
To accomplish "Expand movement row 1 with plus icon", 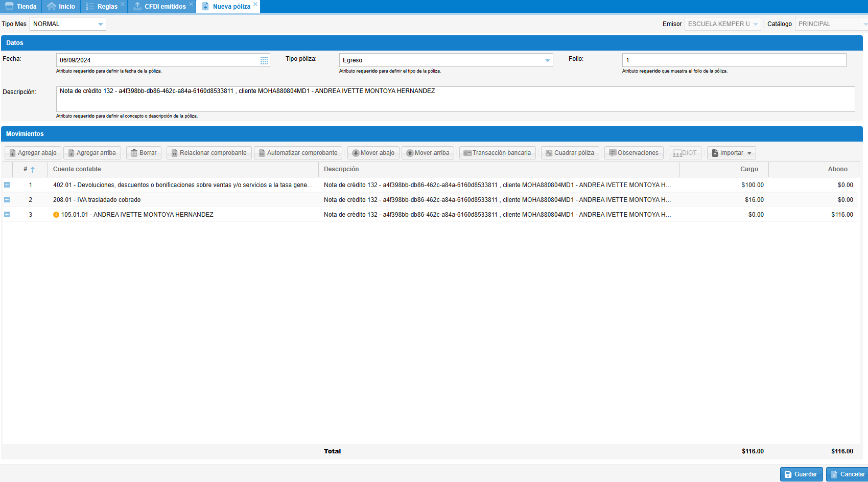I will [x=7, y=185].
